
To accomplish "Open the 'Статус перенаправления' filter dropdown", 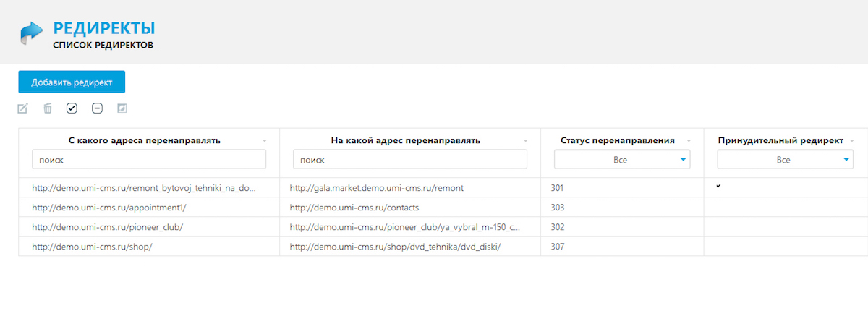I will tap(622, 160).
